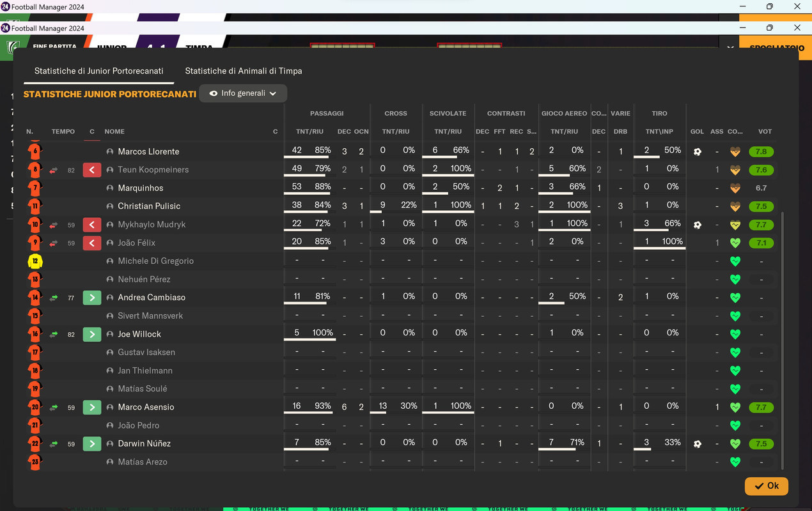This screenshot has height=511, width=812.
Task: Click Christian Pulisic's number 11 shirt icon
Action: [x=35, y=206]
